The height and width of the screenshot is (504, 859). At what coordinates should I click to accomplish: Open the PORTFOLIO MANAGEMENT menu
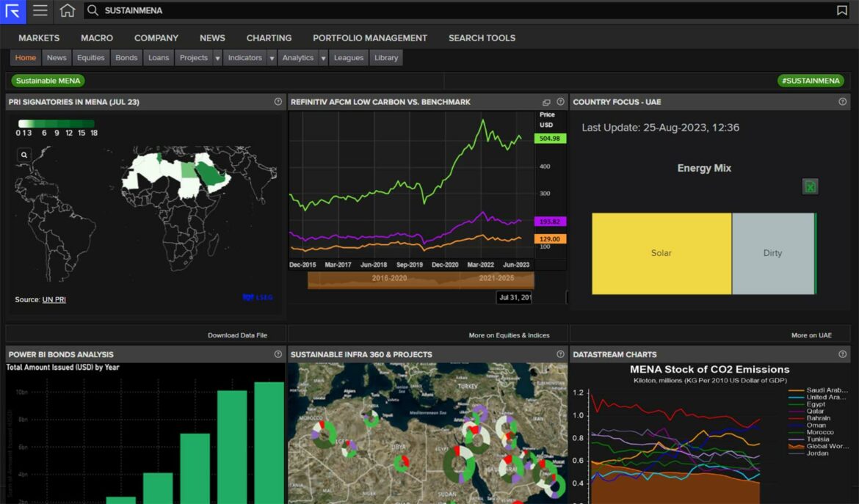369,38
